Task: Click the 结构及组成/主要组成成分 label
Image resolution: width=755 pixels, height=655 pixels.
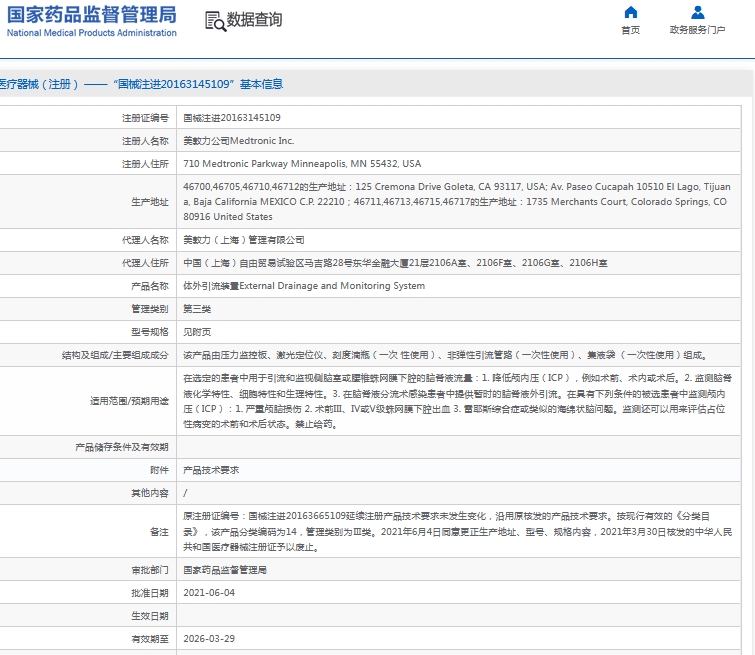Action: click(115, 355)
